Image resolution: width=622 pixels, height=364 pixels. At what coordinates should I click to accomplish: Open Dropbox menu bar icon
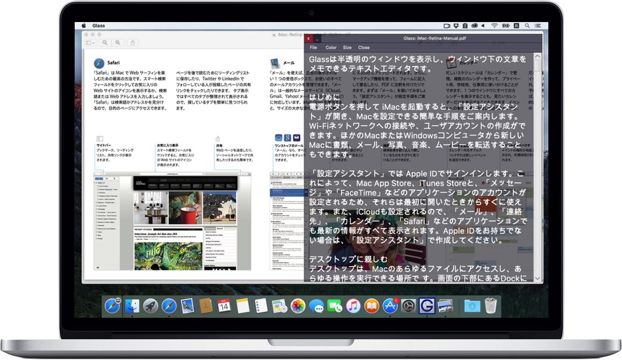pyautogui.click(x=456, y=25)
